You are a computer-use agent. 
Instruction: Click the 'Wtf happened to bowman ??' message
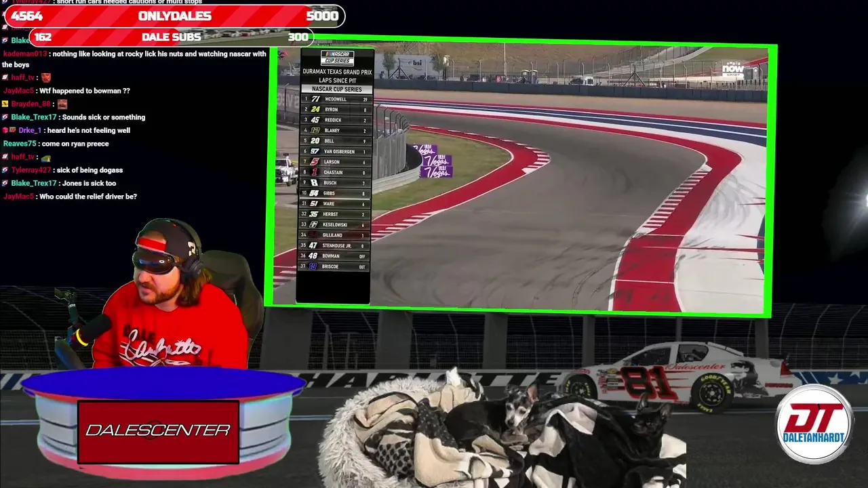pos(85,91)
